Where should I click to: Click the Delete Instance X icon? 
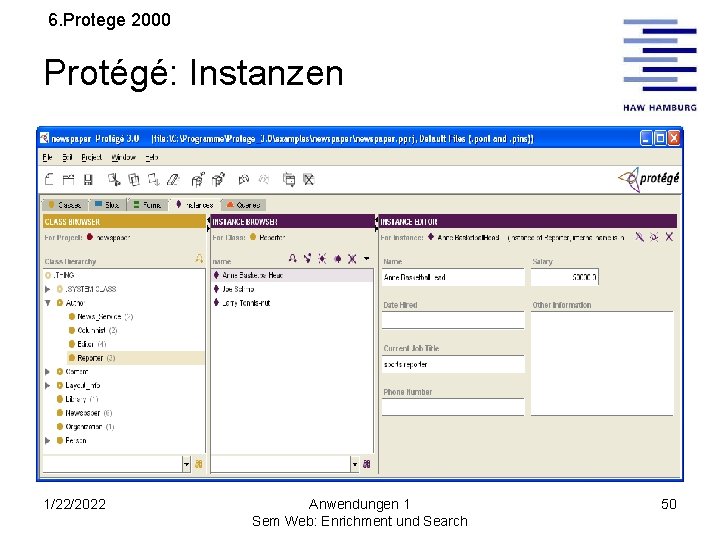coord(352,259)
